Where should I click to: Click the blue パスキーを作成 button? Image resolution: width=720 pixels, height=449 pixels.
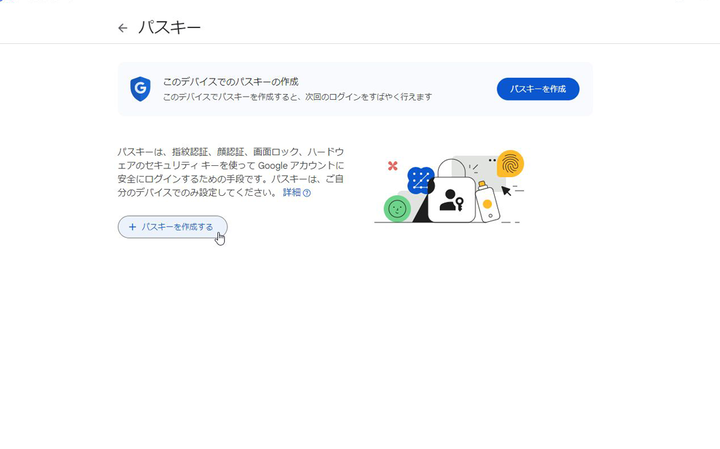[538, 89]
